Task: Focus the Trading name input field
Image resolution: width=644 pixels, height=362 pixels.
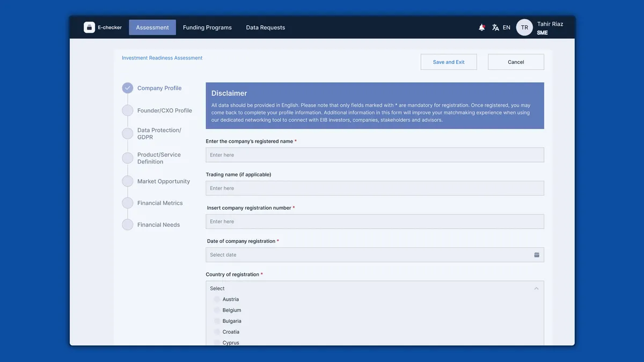Action: 375,188
